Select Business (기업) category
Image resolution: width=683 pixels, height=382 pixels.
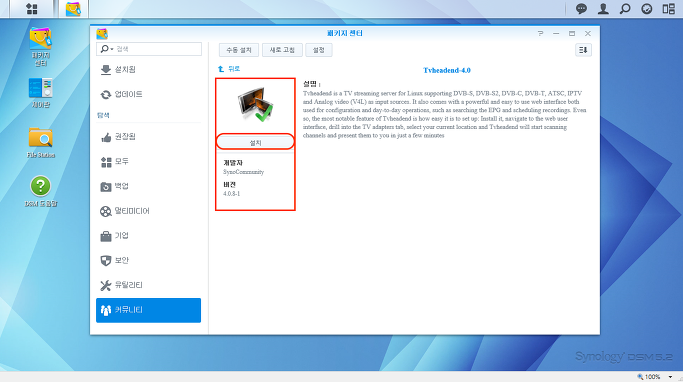point(149,236)
